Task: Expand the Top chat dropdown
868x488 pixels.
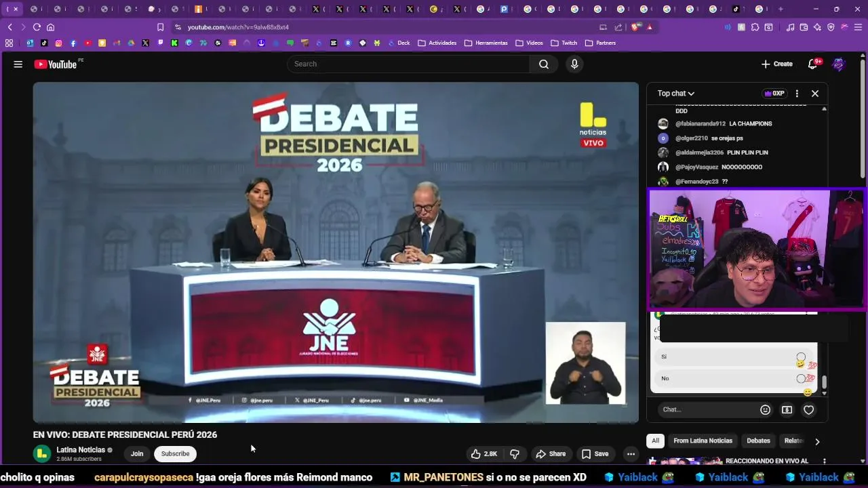Action: coord(676,94)
